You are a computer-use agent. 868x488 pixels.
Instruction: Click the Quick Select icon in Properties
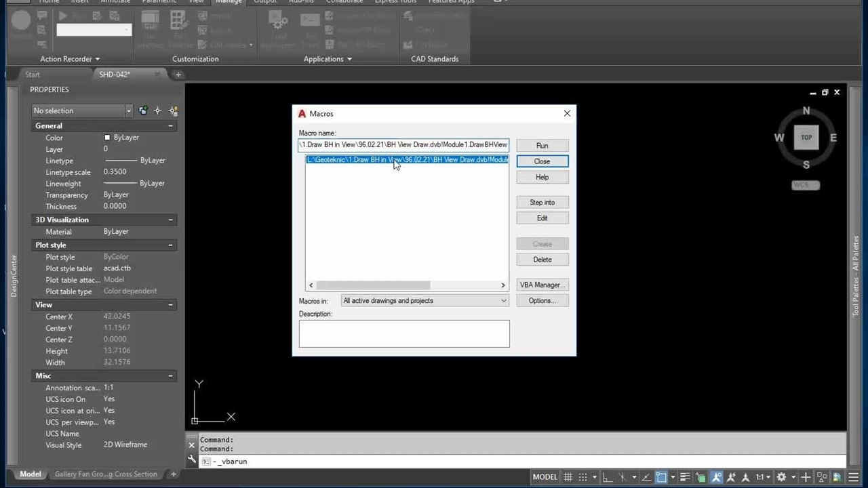click(173, 110)
